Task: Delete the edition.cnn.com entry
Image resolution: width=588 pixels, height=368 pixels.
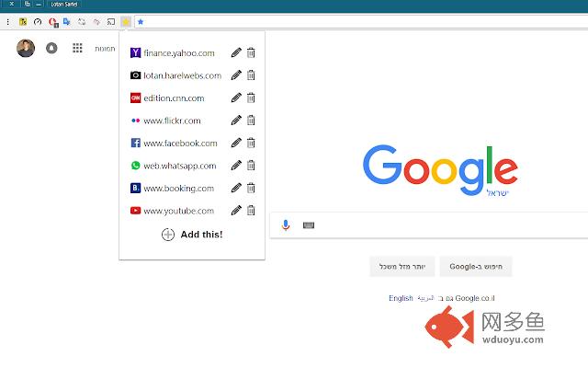Action: tap(251, 98)
